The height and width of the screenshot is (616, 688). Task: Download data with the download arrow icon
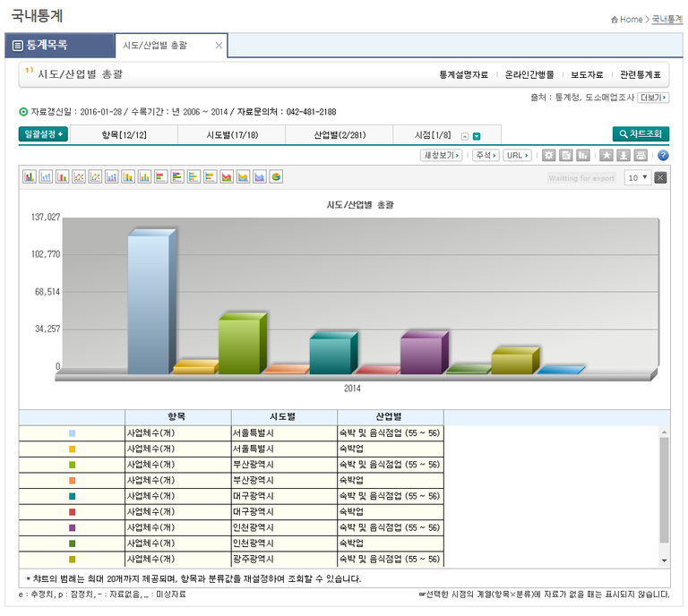(623, 155)
